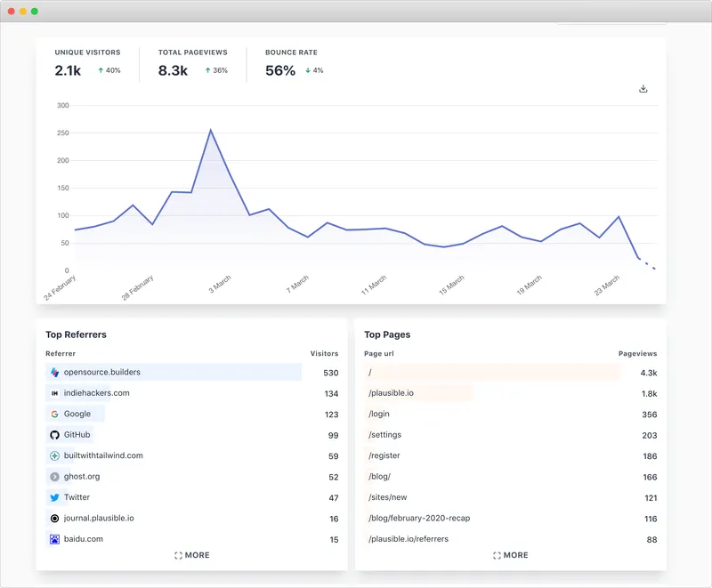Select the Twitter referrer row
The image size is (712, 588).
click(x=192, y=498)
